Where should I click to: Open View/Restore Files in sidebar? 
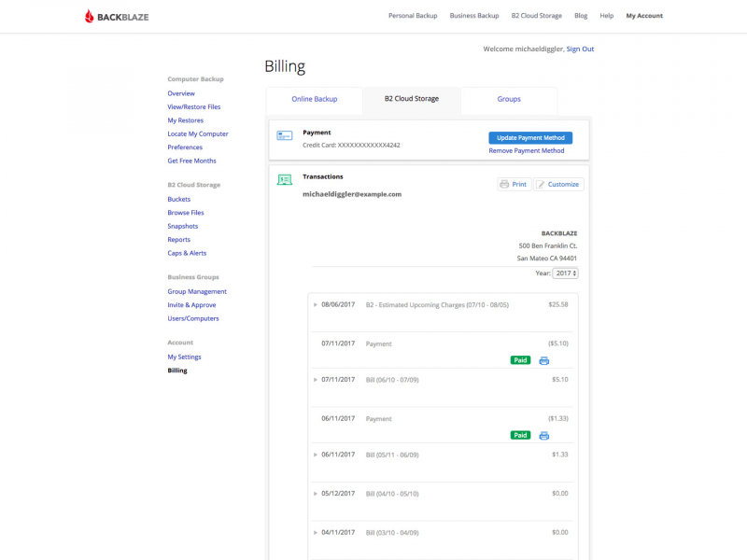coord(194,106)
